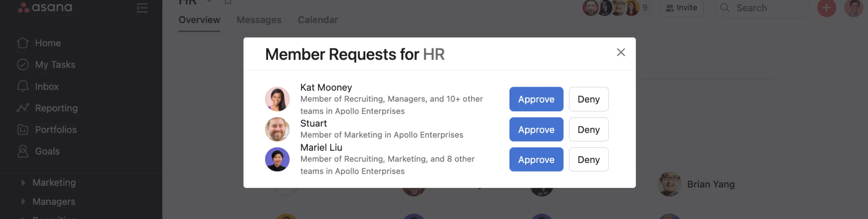Approve Mariel Liu's member request
This screenshot has height=219, width=868.
[536, 159]
